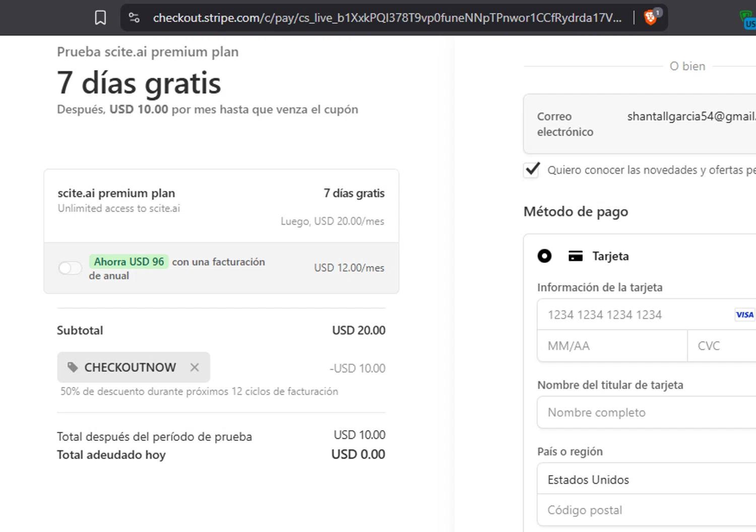Click the VISA logo in the card field

744,315
